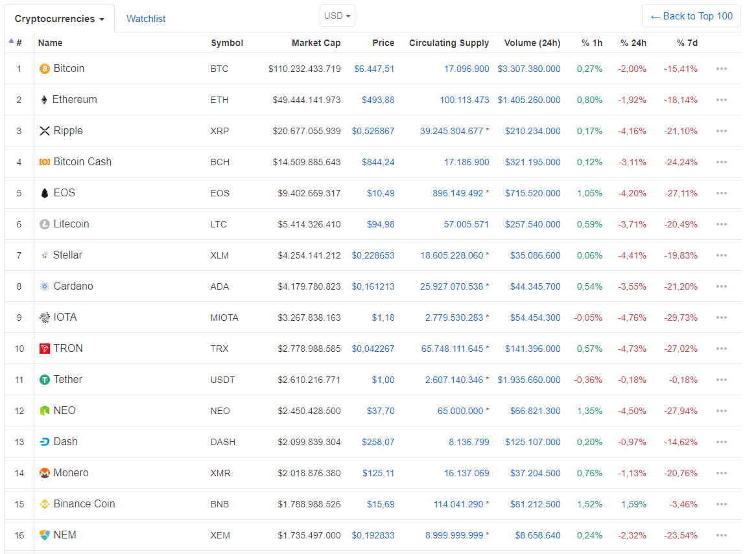The width and height of the screenshot is (756, 554).
Task: Click the Ethereum diamond logo icon
Action: (x=44, y=100)
